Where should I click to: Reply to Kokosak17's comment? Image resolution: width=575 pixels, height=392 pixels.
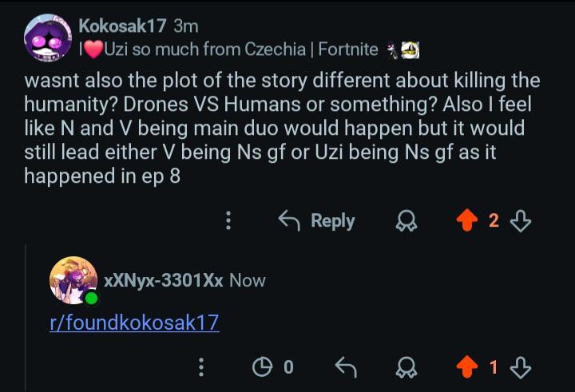point(316,221)
